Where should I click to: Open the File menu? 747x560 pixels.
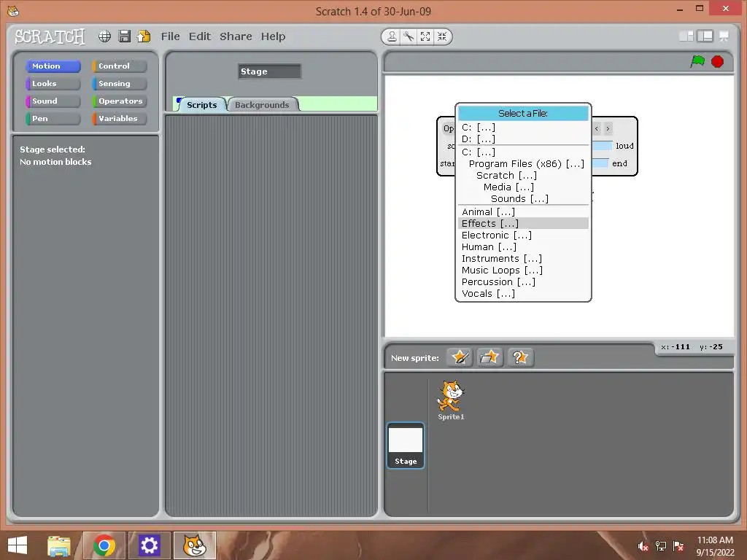click(170, 36)
